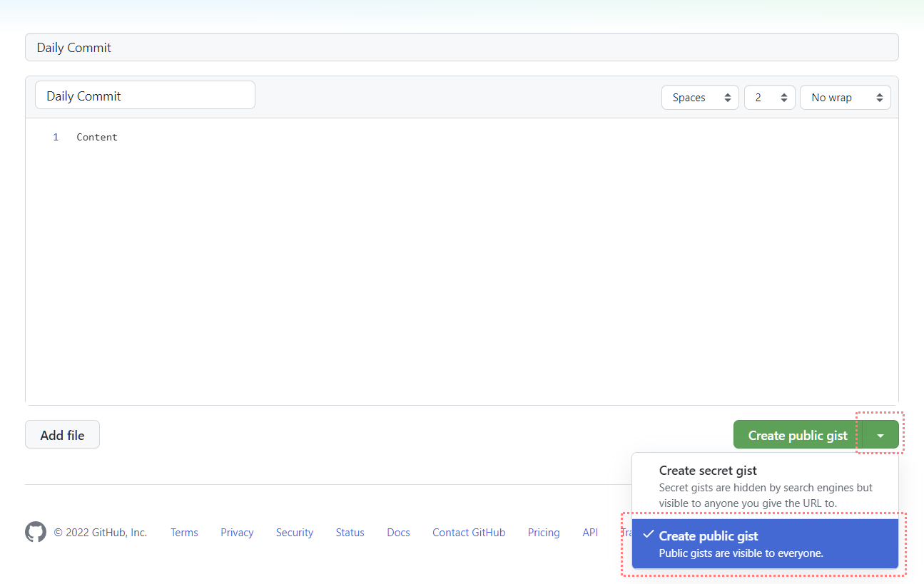Focus the gist description field

pyautogui.click(x=462, y=47)
